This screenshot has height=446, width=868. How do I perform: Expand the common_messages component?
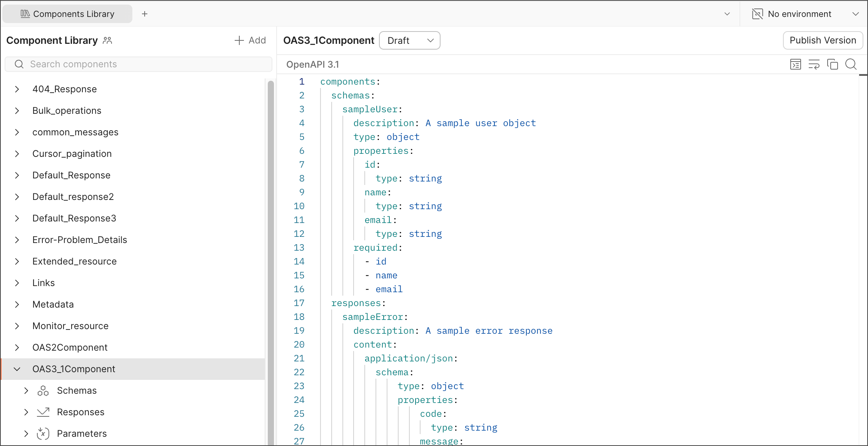tap(17, 132)
